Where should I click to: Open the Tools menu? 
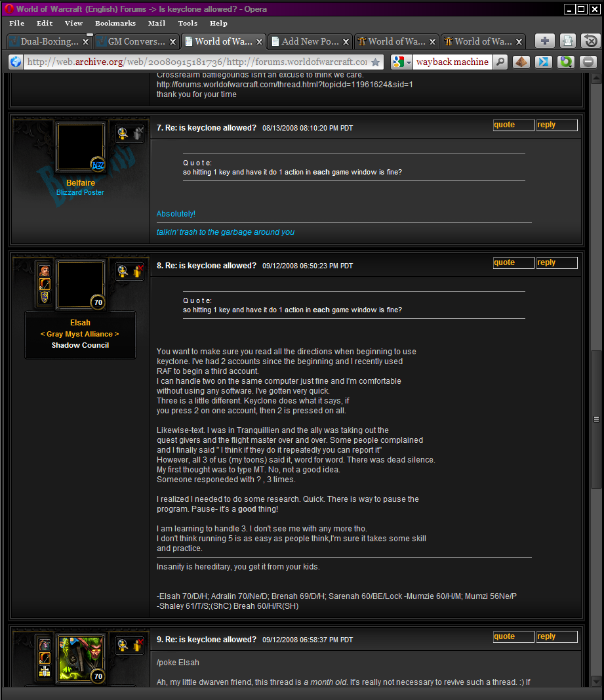[188, 23]
